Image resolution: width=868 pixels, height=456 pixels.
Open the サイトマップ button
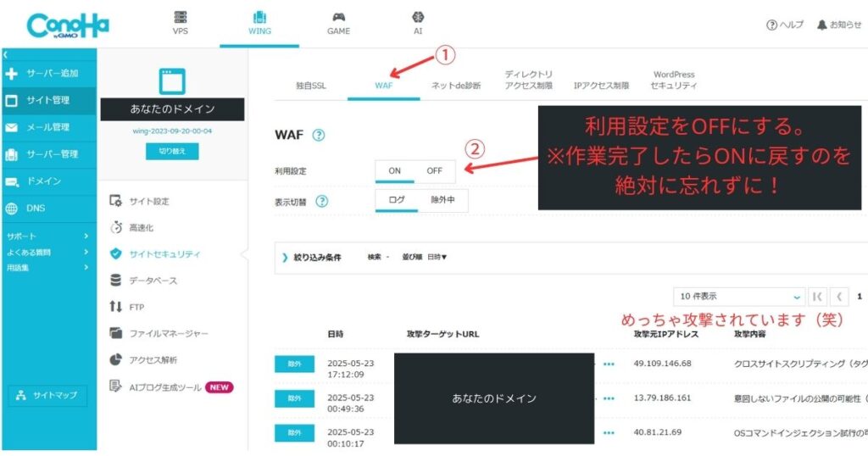point(47,395)
